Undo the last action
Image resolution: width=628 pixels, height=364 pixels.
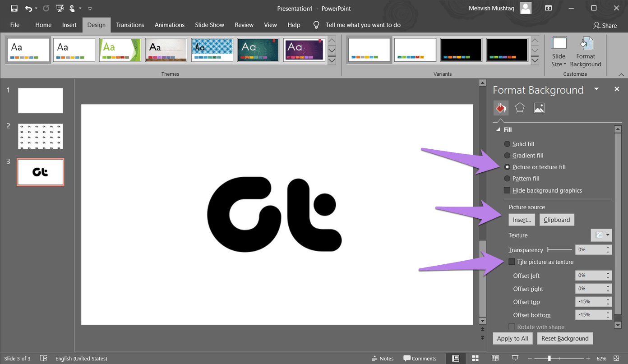tap(28, 9)
